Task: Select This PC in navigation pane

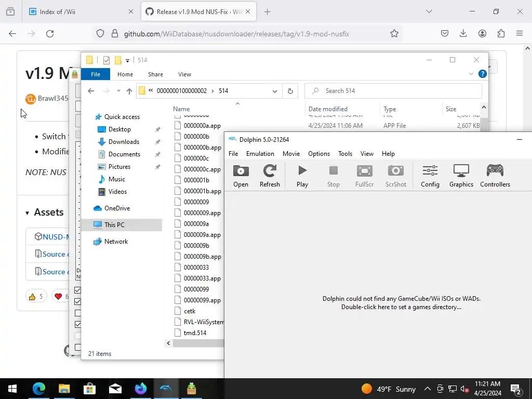Action: [114, 225]
